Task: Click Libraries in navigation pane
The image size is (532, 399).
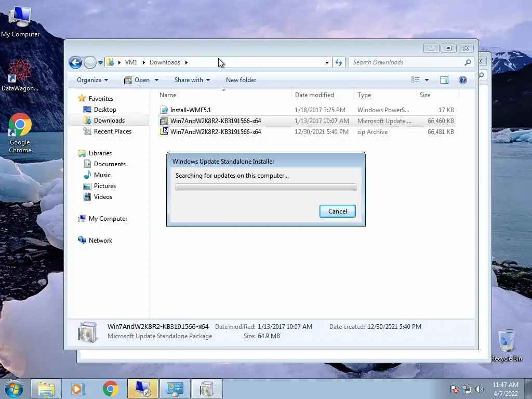Action: 100,153
